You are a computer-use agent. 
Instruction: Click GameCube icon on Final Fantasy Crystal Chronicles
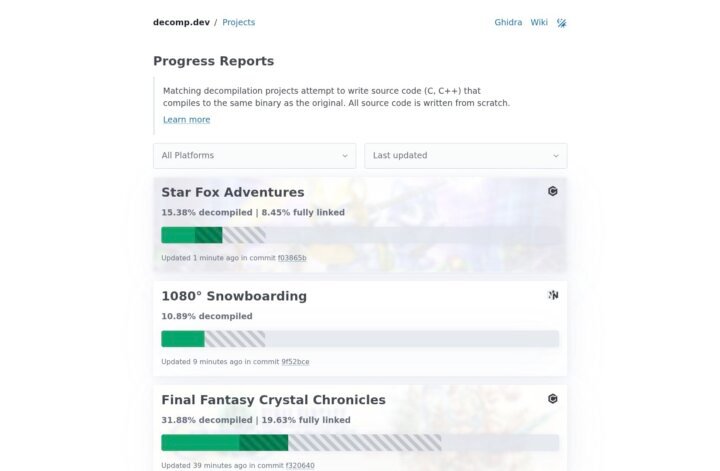[553, 399]
